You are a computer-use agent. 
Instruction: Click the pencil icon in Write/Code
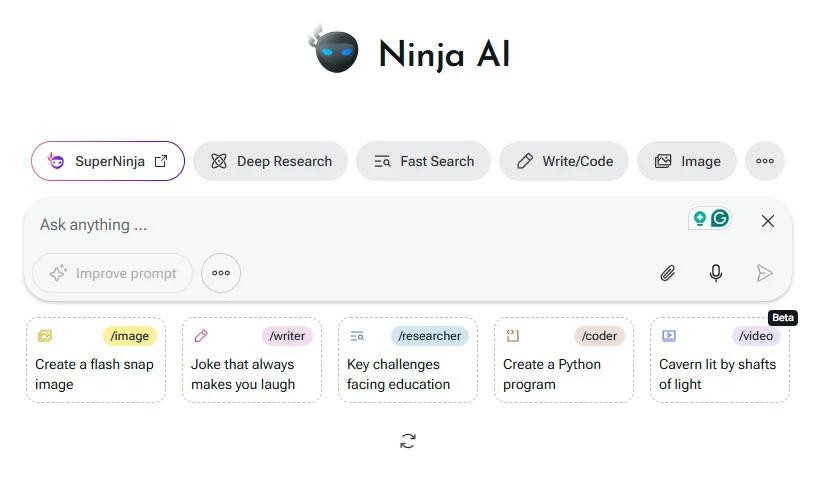tap(525, 161)
